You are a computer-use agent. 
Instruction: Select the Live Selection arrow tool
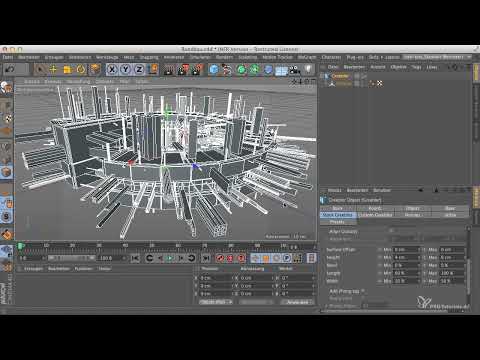40,69
